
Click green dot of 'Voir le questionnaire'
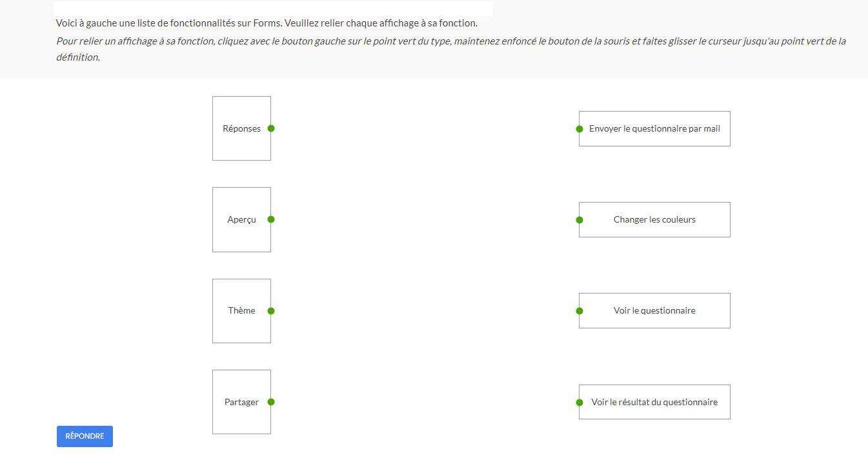[580, 311]
